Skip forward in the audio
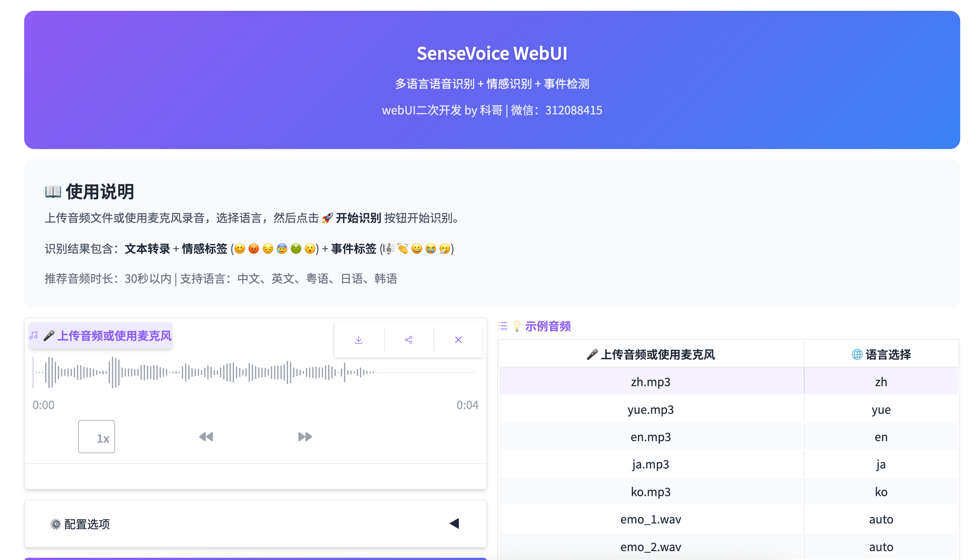978x560 pixels. (305, 437)
